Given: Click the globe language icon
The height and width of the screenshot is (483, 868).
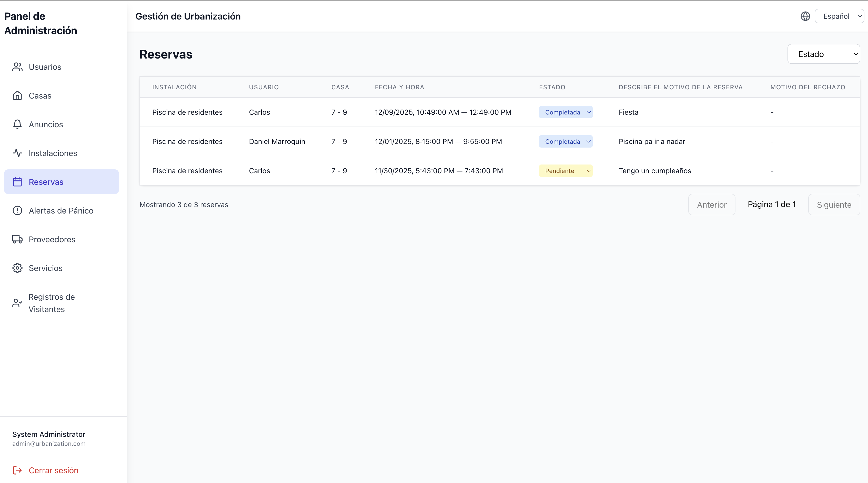Looking at the screenshot, I should (805, 16).
